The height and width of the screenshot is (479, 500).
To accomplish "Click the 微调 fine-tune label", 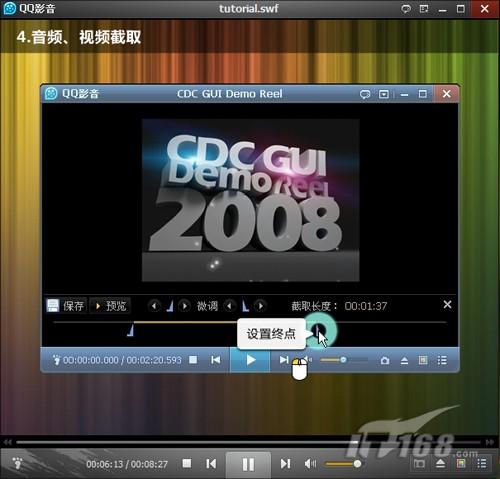I will [207, 306].
